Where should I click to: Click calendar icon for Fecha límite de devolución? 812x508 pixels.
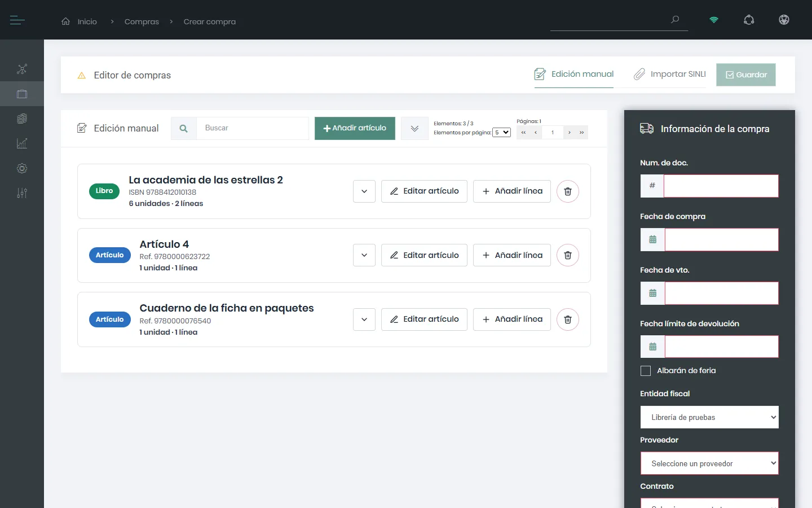653,347
